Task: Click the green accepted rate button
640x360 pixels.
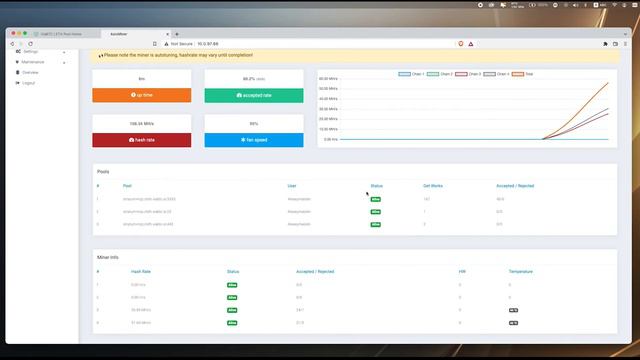Action: 254,95
